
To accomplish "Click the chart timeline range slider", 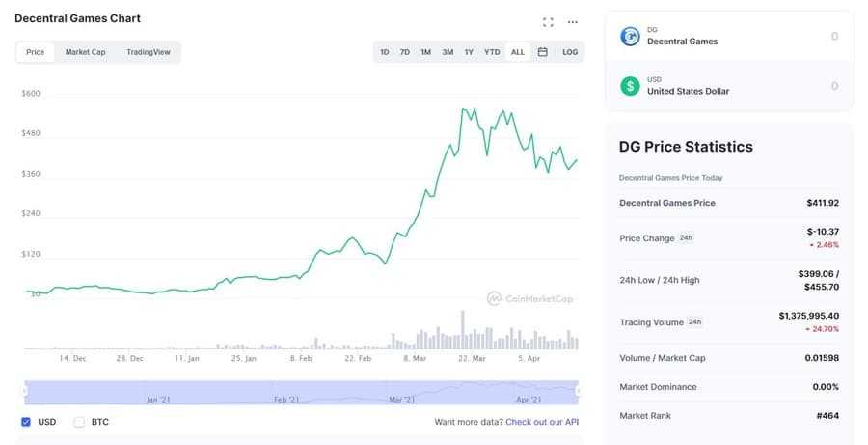I will coord(301,391).
